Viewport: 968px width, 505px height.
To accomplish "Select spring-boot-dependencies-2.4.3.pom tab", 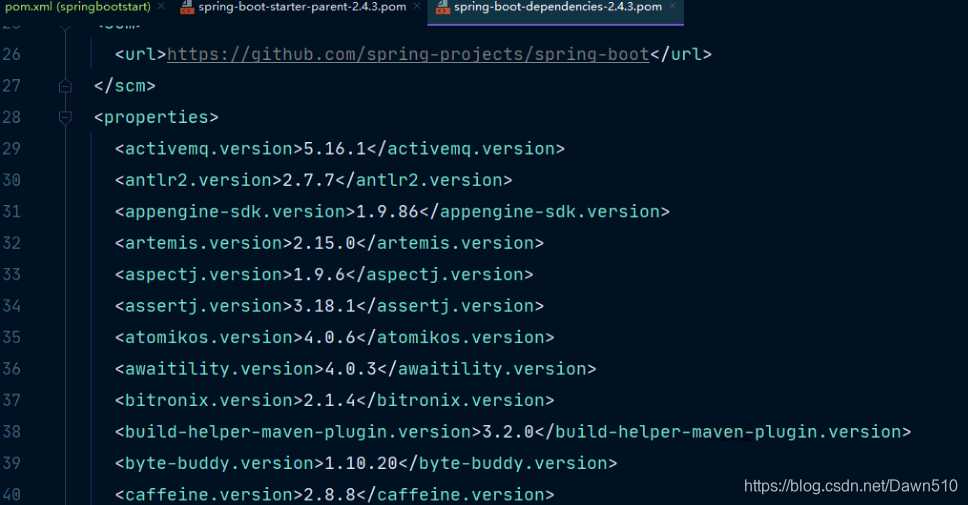I will (x=557, y=7).
